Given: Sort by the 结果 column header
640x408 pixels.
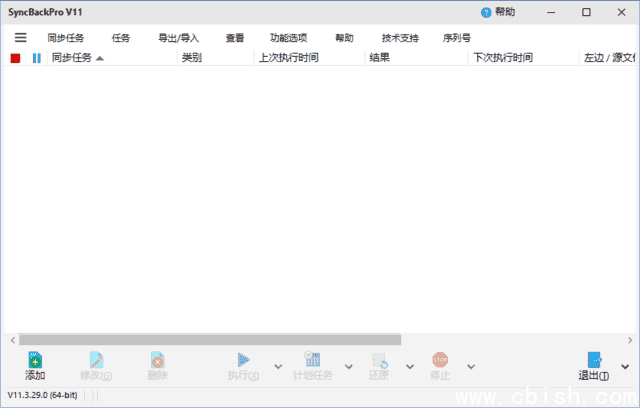Looking at the screenshot, I should tap(416, 58).
